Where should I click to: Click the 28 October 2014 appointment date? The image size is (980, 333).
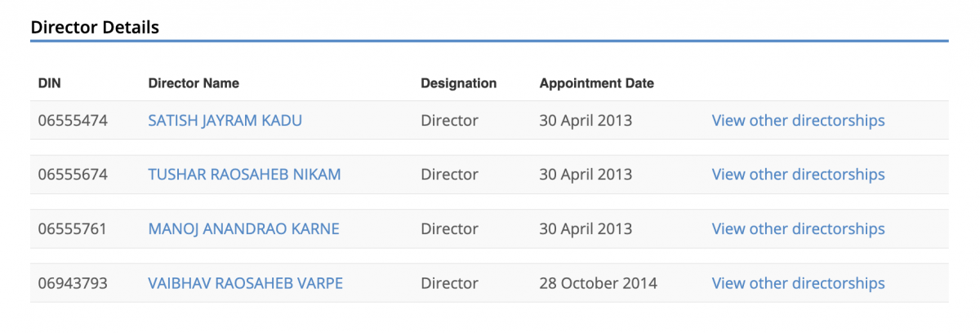click(x=598, y=284)
